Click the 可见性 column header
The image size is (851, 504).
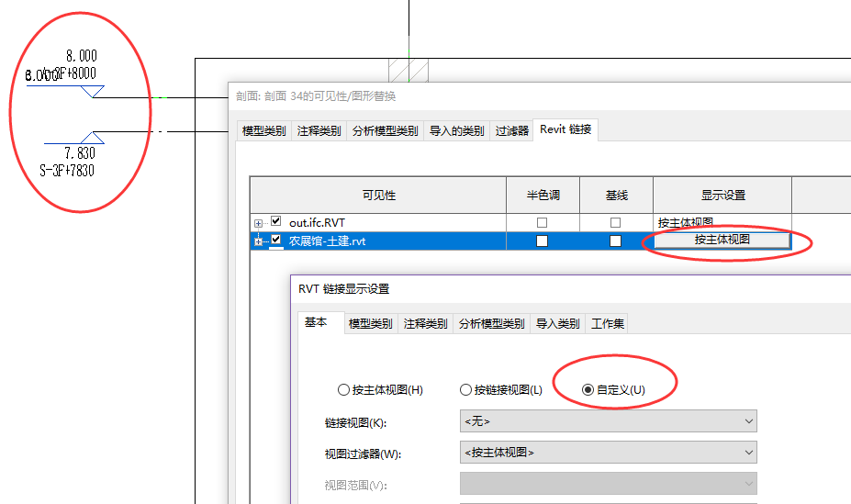(x=378, y=196)
